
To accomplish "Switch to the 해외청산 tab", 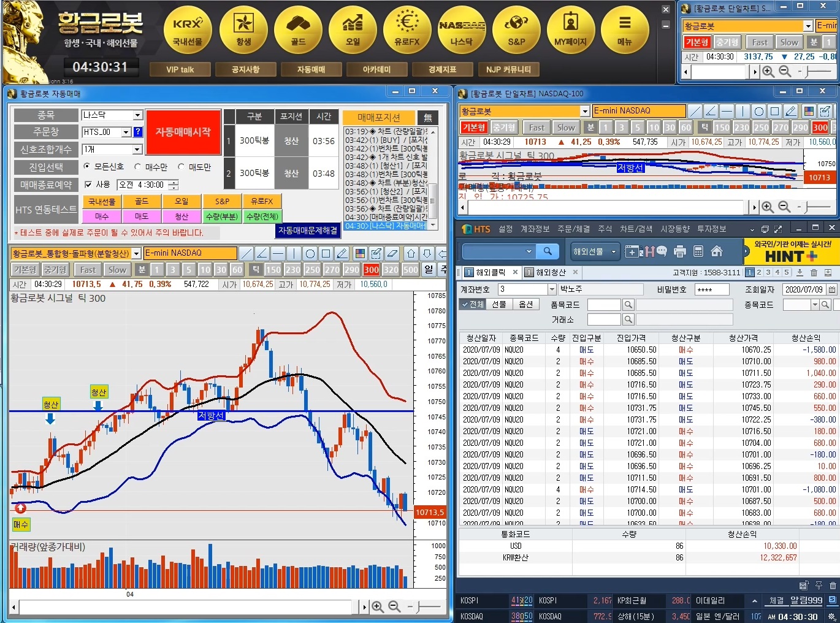I will pyautogui.click(x=550, y=272).
